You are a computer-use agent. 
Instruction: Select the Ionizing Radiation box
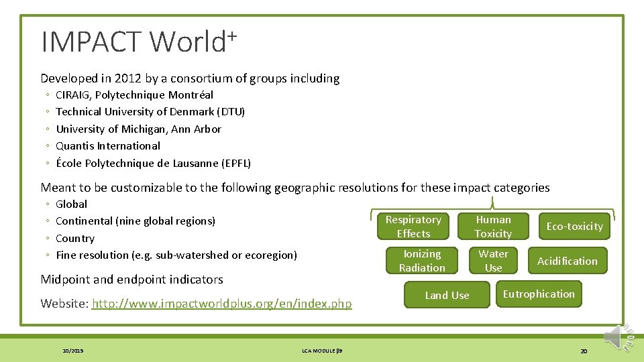pyautogui.click(x=422, y=261)
